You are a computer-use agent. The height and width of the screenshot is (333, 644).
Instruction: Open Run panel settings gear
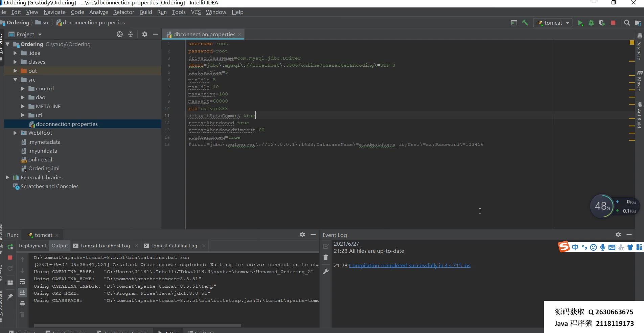[x=302, y=235]
